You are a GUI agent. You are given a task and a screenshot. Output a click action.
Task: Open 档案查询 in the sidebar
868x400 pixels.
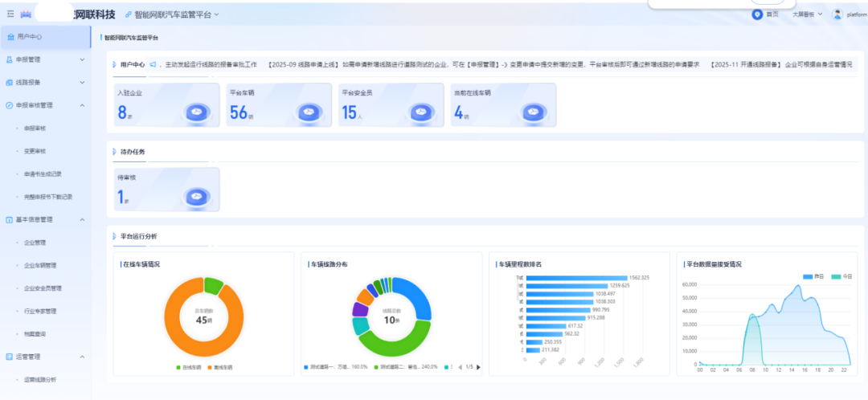[35, 334]
